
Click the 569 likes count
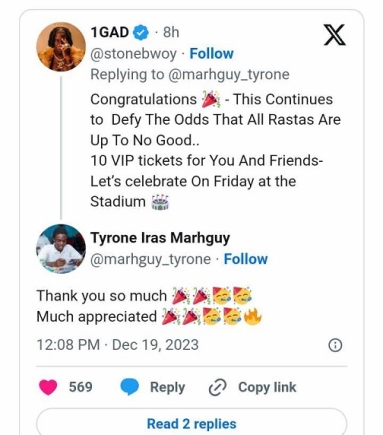80,387
